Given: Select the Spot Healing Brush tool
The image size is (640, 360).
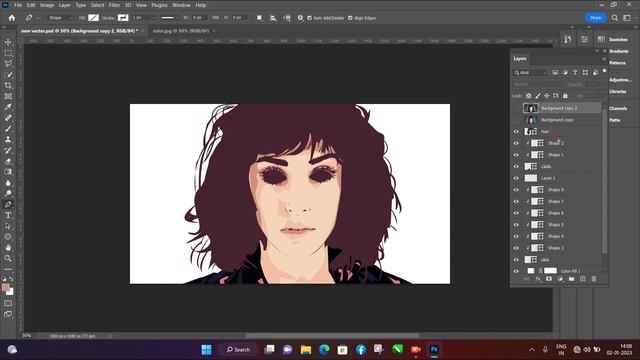Looking at the screenshot, I should point(8,118).
